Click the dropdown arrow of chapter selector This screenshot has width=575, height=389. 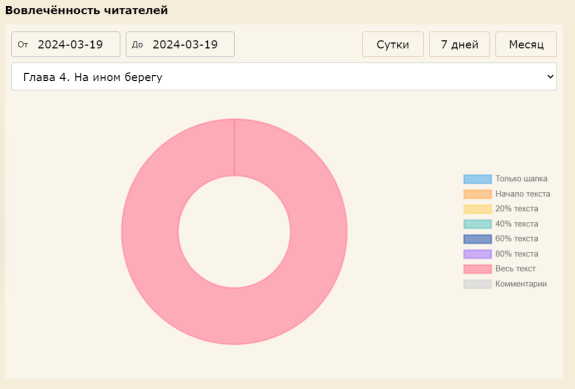(x=550, y=77)
